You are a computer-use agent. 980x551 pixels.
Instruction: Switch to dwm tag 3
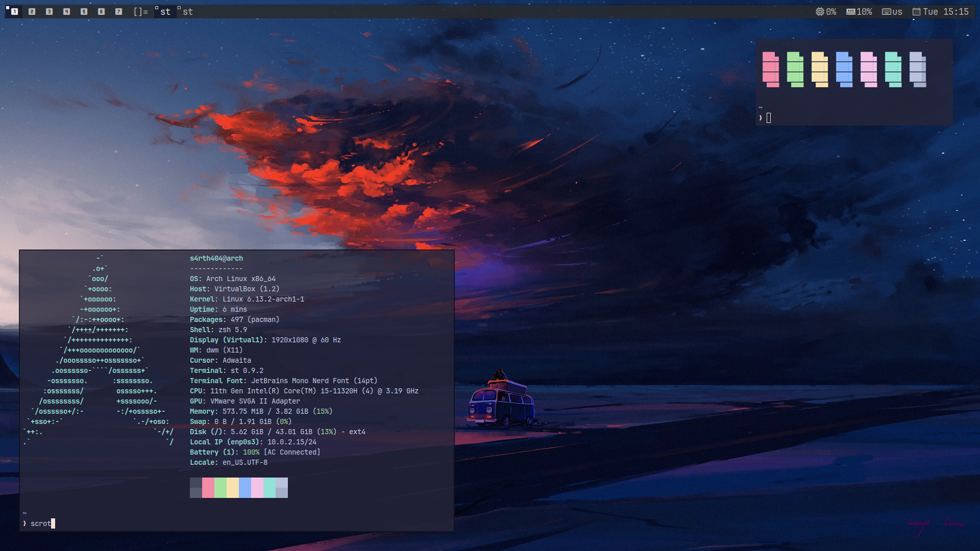point(49,12)
